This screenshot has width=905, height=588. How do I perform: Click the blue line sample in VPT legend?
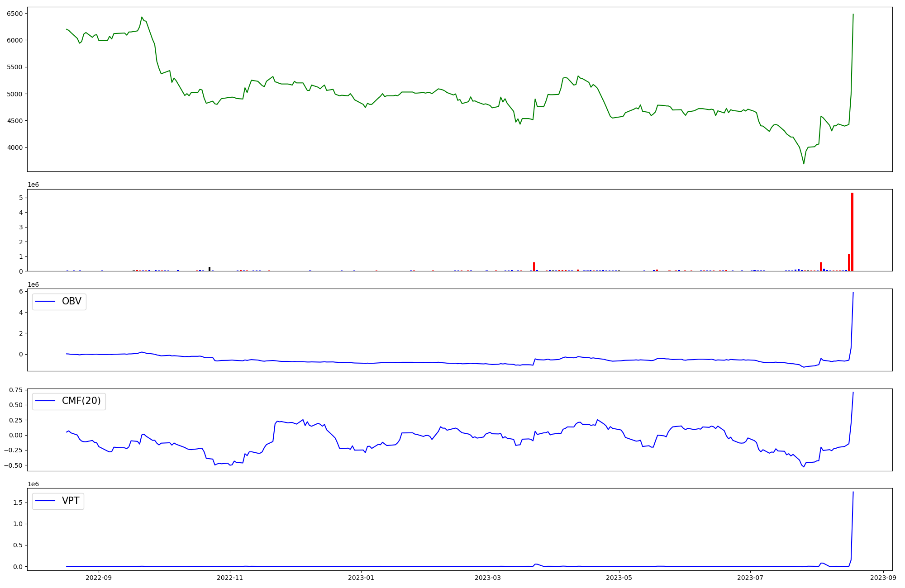pos(45,501)
